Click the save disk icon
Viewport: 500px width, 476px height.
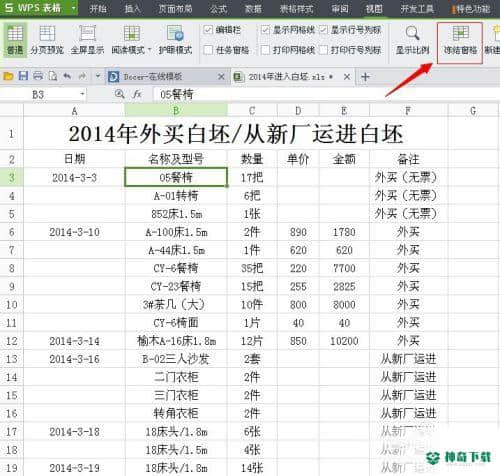23,76
